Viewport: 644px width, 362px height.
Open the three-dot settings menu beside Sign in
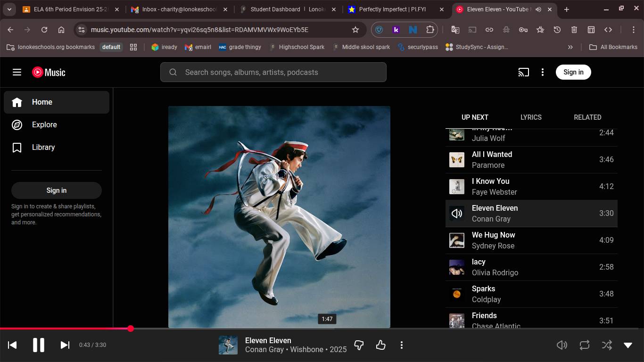[543, 72]
